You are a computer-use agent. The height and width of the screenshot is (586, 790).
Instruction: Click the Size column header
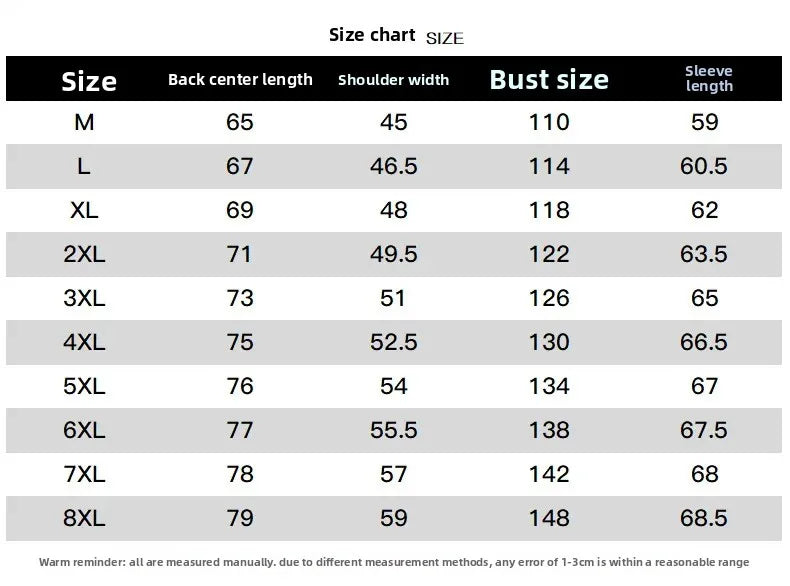coord(89,81)
